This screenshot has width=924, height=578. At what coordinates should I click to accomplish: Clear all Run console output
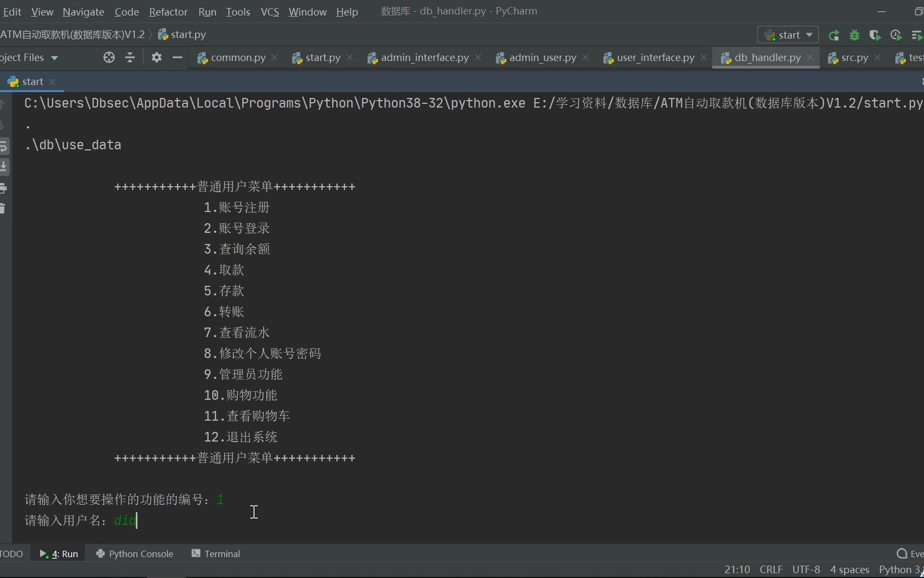pos(3,209)
